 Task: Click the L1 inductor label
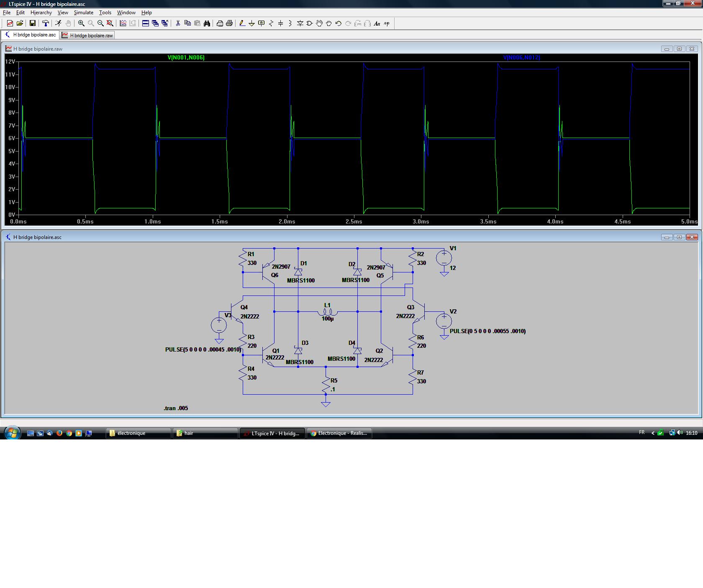click(x=327, y=305)
